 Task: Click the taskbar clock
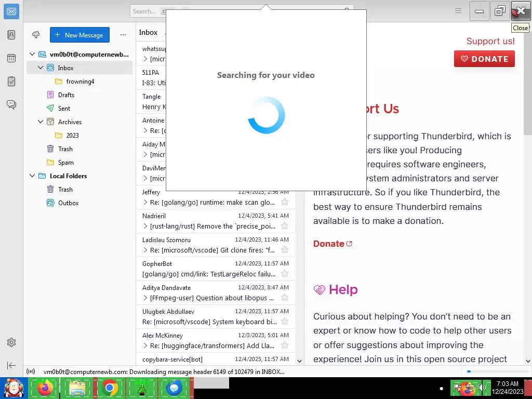[x=507, y=388]
